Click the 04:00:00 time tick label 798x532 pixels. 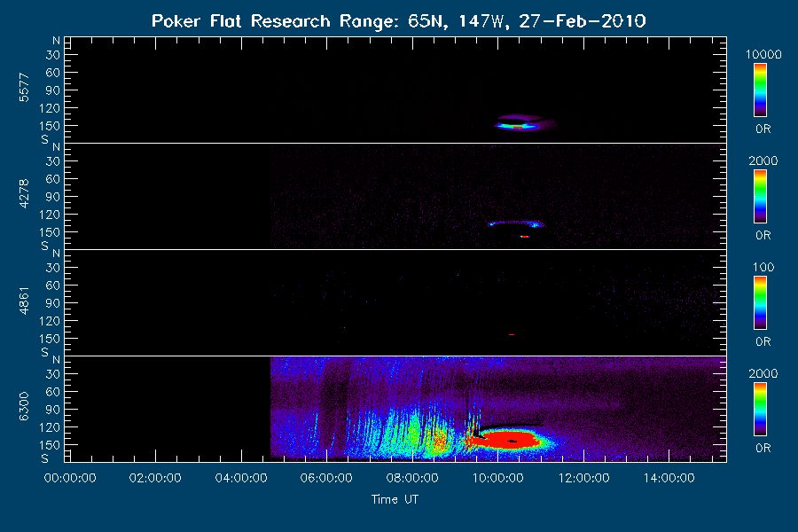tap(240, 478)
